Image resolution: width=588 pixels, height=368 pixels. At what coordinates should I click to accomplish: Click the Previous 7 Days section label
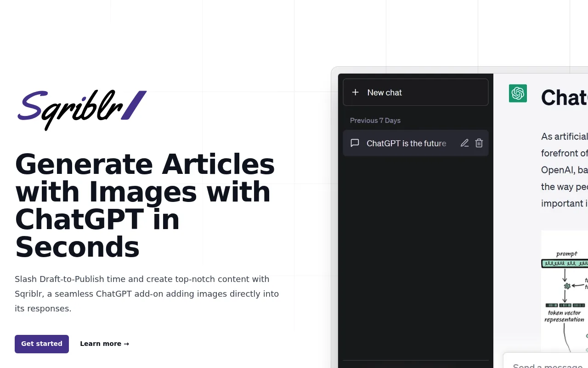375,121
